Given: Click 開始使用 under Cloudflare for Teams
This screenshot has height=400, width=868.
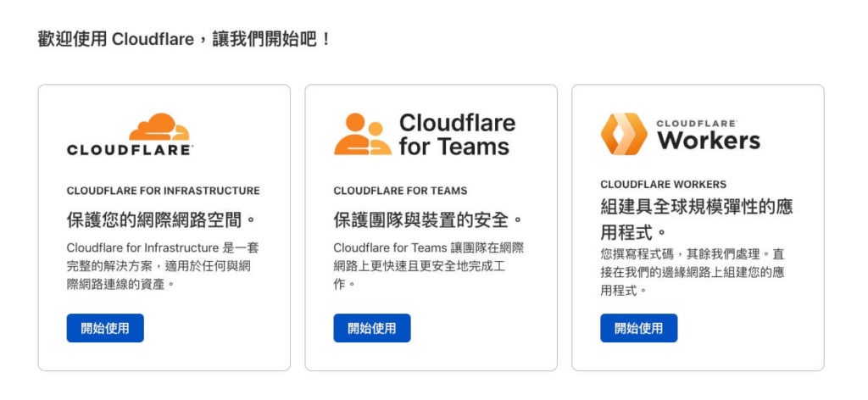Looking at the screenshot, I should [x=372, y=328].
